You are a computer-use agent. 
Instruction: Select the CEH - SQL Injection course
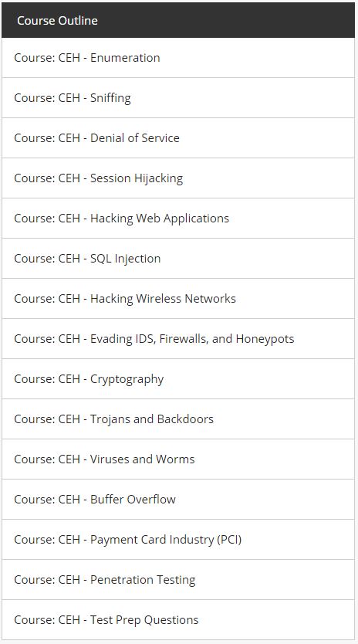coord(178,259)
